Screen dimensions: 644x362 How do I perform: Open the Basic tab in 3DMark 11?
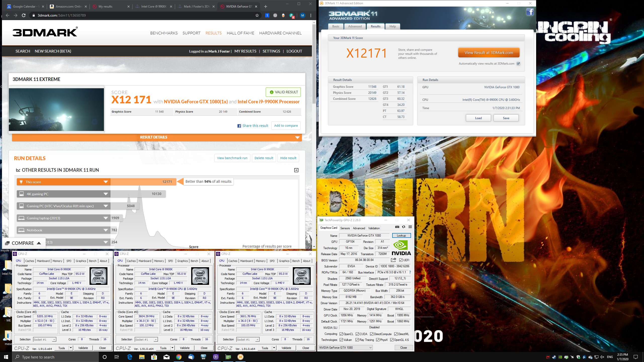pyautogui.click(x=336, y=26)
